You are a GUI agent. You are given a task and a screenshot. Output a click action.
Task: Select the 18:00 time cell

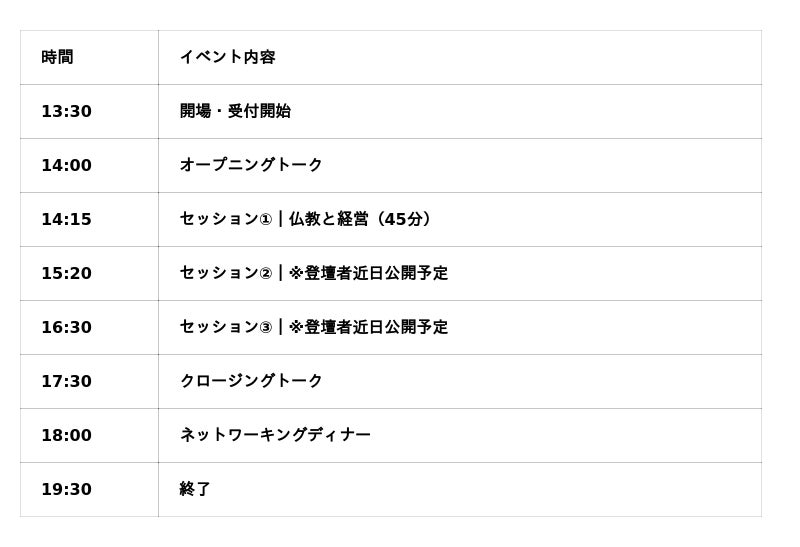(x=66, y=436)
